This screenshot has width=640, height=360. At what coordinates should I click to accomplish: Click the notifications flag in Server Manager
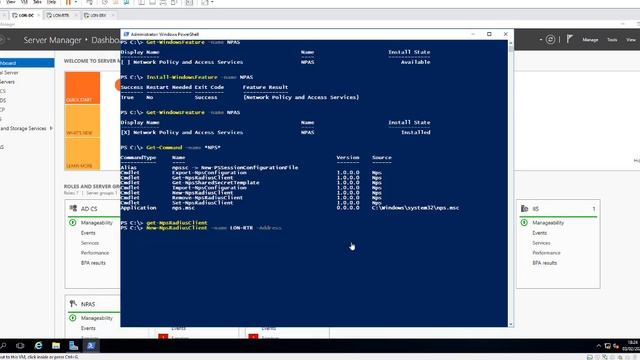pos(569,39)
